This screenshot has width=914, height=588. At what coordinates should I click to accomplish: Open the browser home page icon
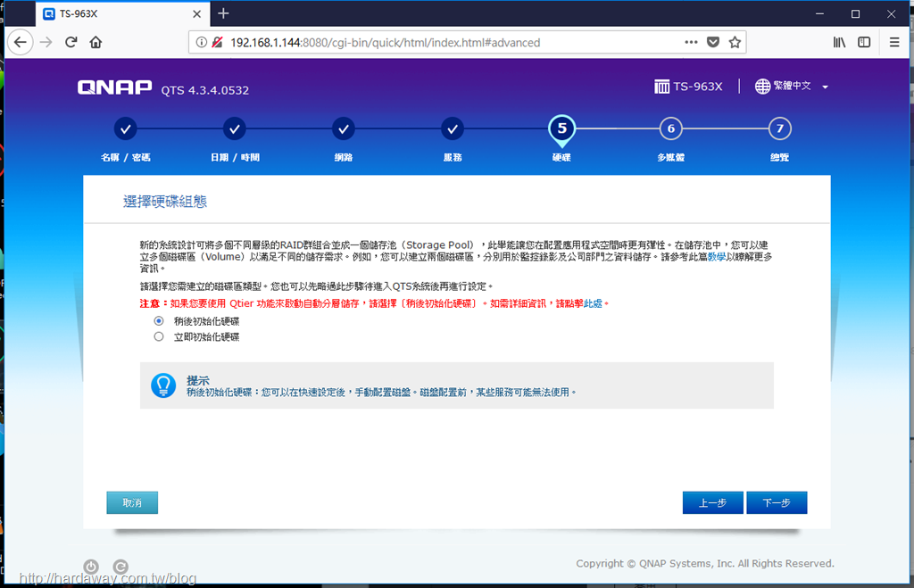click(96, 43)
